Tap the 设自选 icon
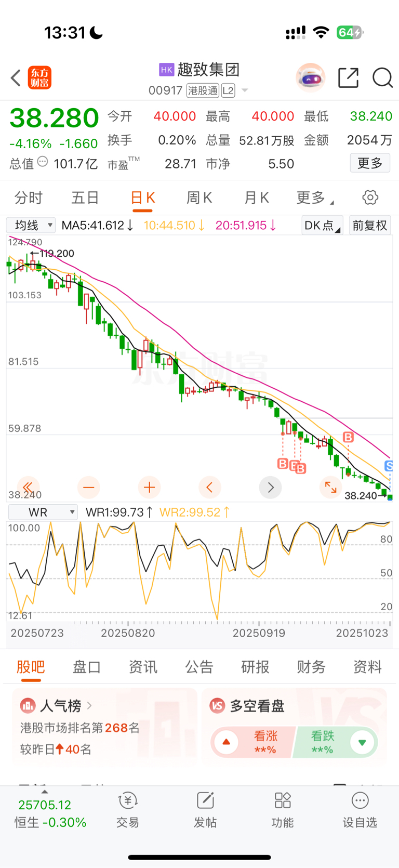The height and width of the screenshot is (868, 399). pos(360,801)
